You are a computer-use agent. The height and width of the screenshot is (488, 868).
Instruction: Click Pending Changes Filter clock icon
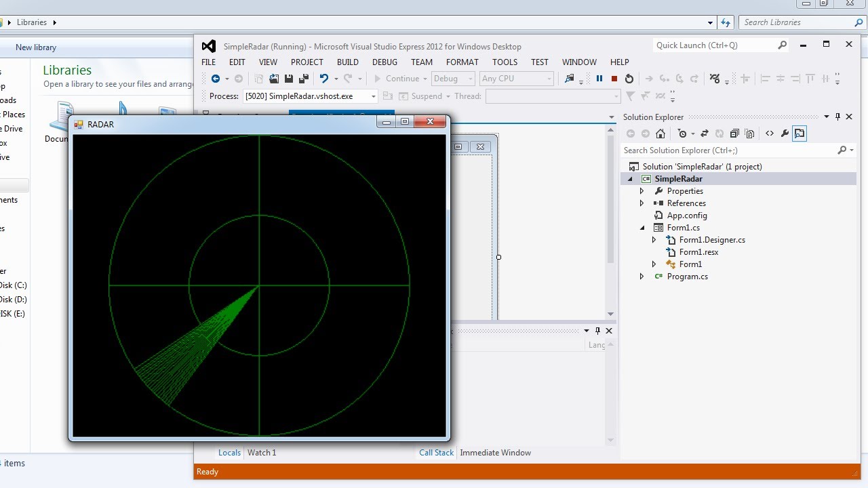click(682, 134)
